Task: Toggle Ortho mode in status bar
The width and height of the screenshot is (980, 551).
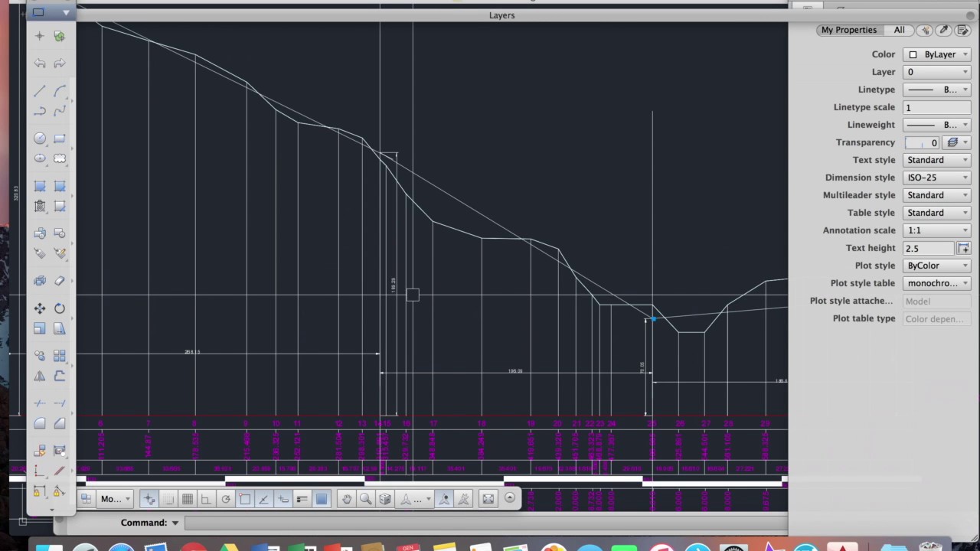Action: coord(206,499)
